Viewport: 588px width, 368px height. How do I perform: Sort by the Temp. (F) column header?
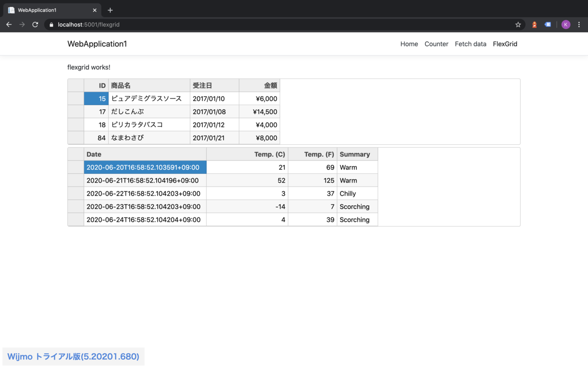click(x=313, y=154)
